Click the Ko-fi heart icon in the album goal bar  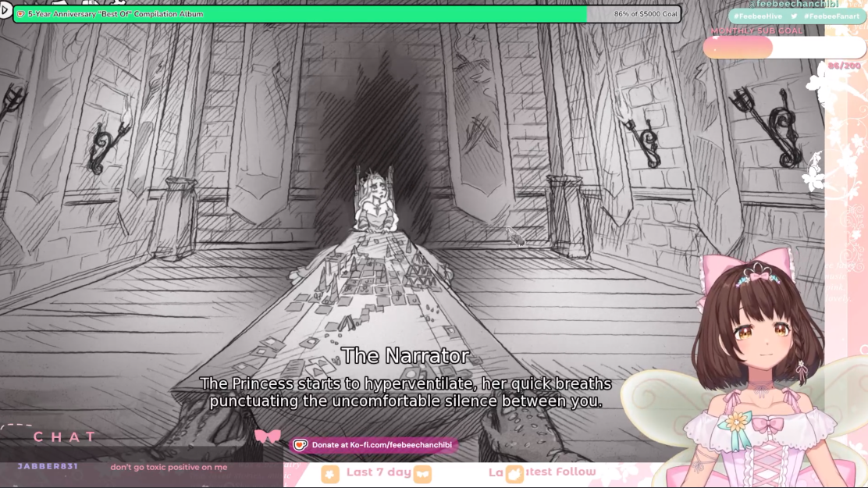click(20, 14)
